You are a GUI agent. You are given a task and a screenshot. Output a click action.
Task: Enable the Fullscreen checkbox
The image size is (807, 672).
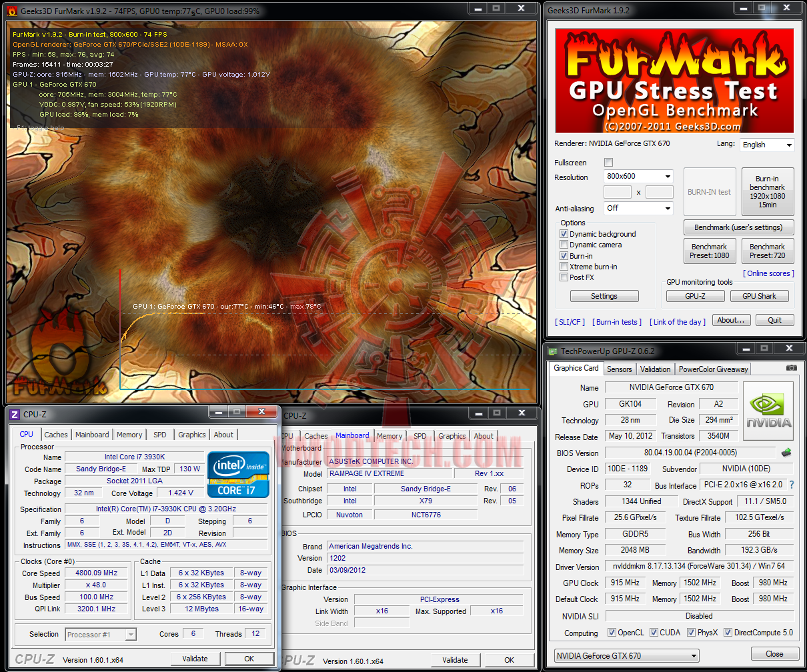point(608,162)
